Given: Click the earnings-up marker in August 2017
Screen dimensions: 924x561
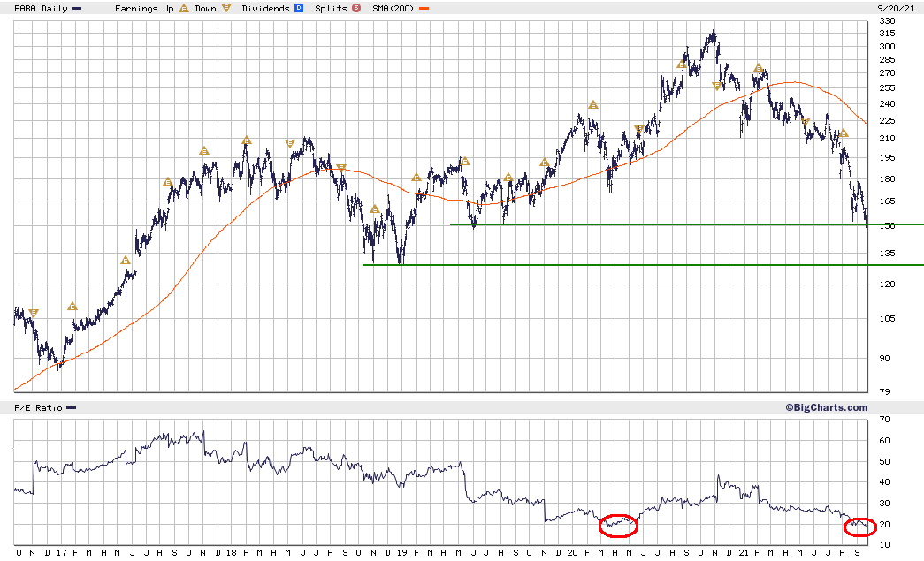Looking at the screenshot, I should coord(168,181).
